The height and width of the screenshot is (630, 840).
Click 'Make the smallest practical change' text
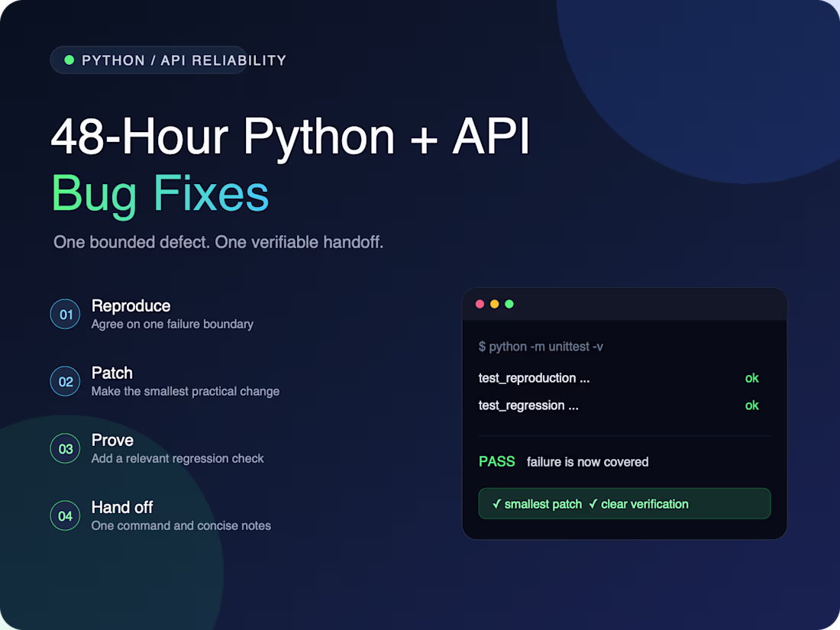pos(186,392)
